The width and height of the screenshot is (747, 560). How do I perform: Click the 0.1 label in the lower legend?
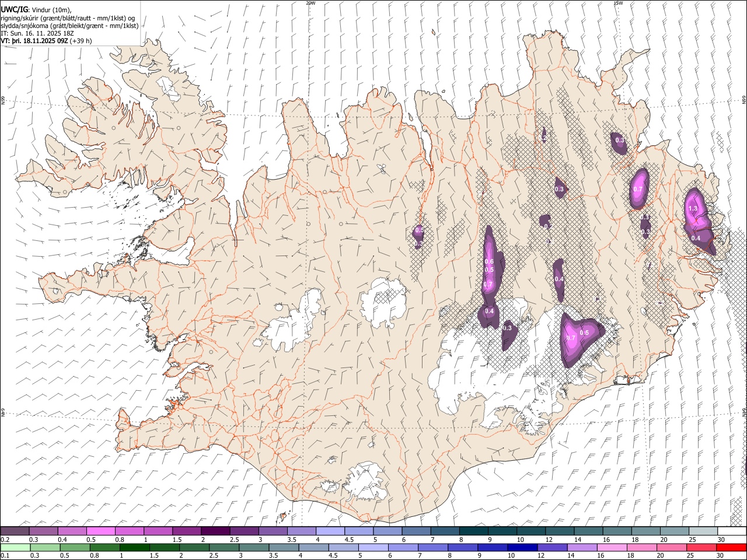pos(5,556)
